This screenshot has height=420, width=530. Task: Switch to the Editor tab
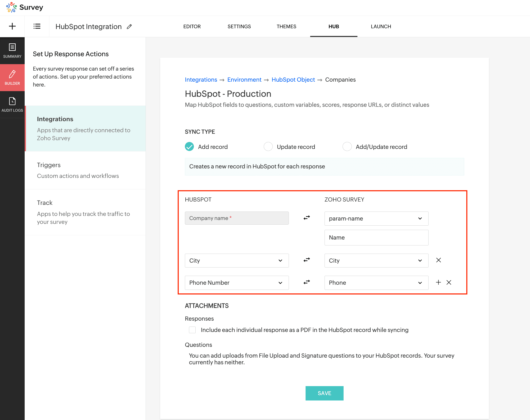[x=192, y=26]
